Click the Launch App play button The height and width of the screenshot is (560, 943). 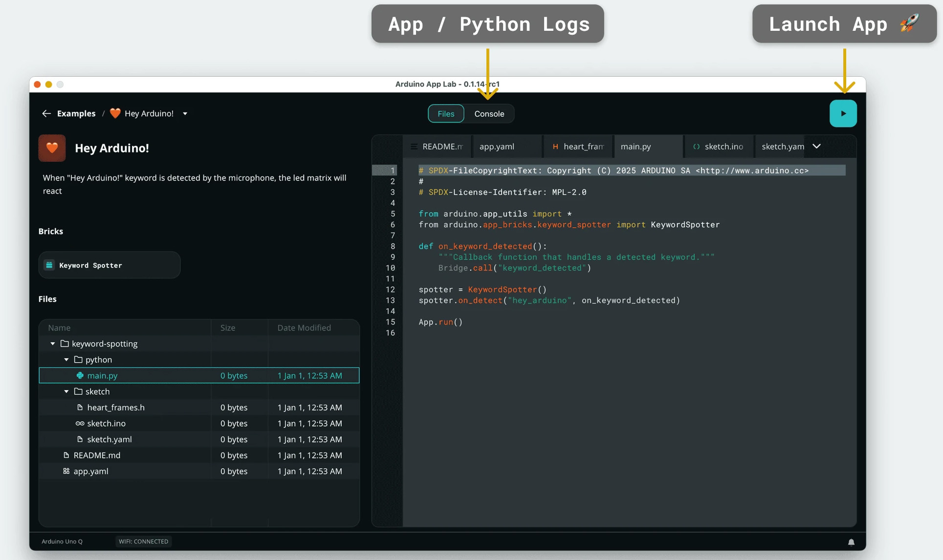point(843,113)
